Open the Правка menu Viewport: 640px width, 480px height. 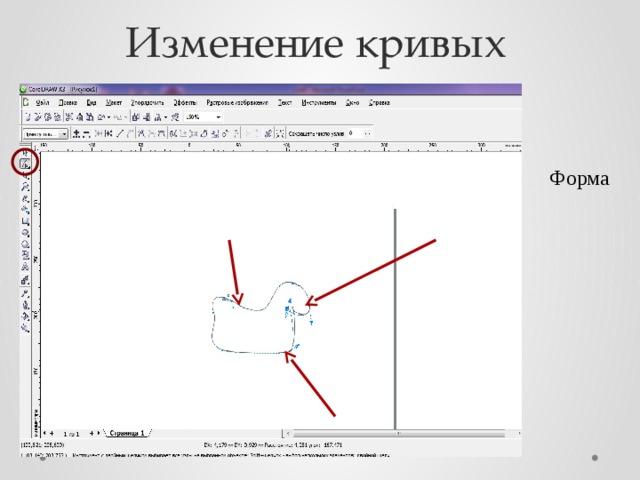point(68,102)
